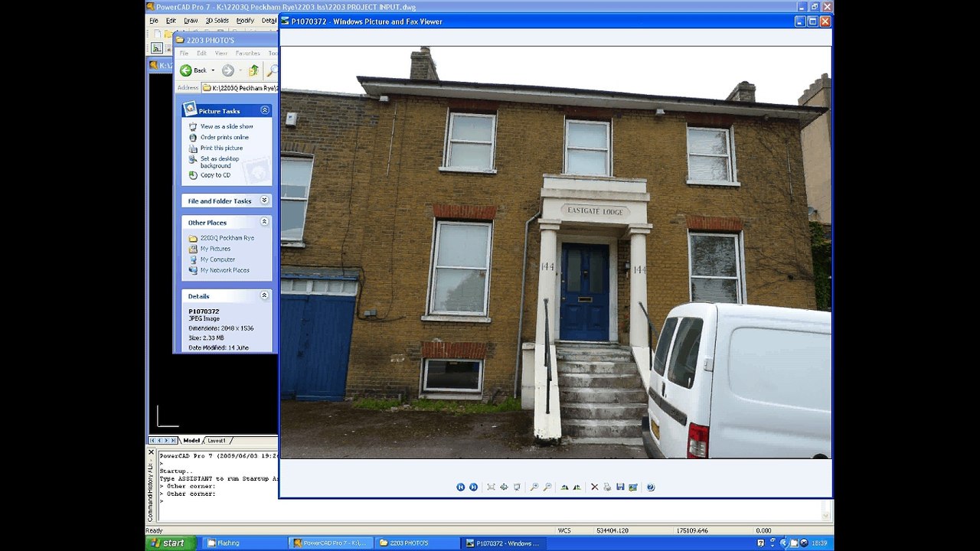Go to the next image in Picture Viewer
Viewport: 980px width, 551px height.
(473, 487)
